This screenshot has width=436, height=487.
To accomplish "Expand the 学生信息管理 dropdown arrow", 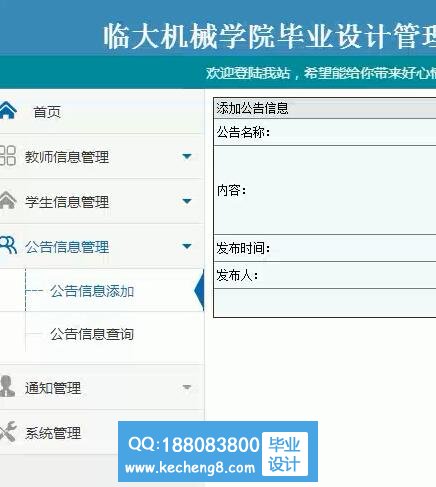I will (187, 201).
